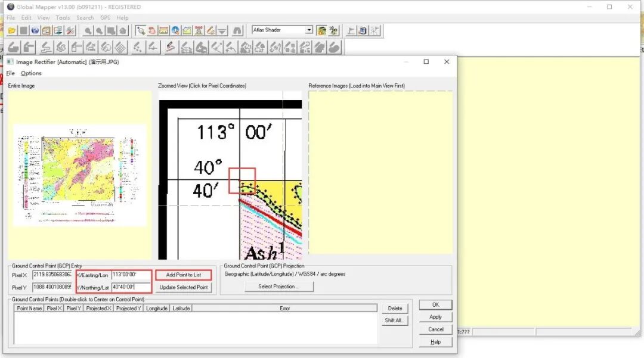The width and height of the screenshot is (644, 358).
Task: Select the Digitizer pencil tool
Action: coord(210,31)
